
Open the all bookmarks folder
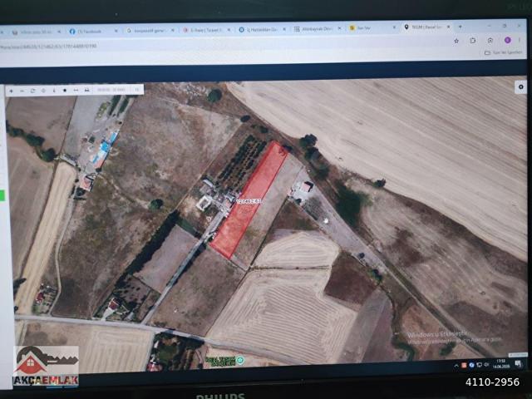[504, 52]
